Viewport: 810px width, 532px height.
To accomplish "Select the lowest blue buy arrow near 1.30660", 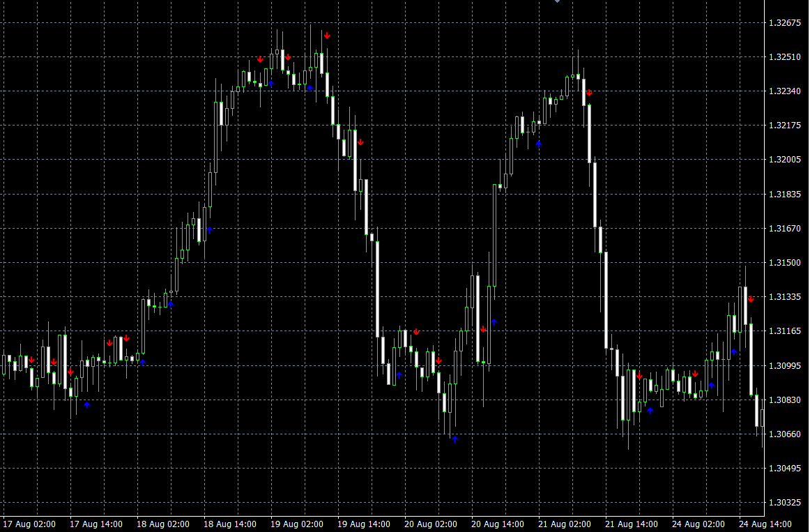I will point(455,439).
